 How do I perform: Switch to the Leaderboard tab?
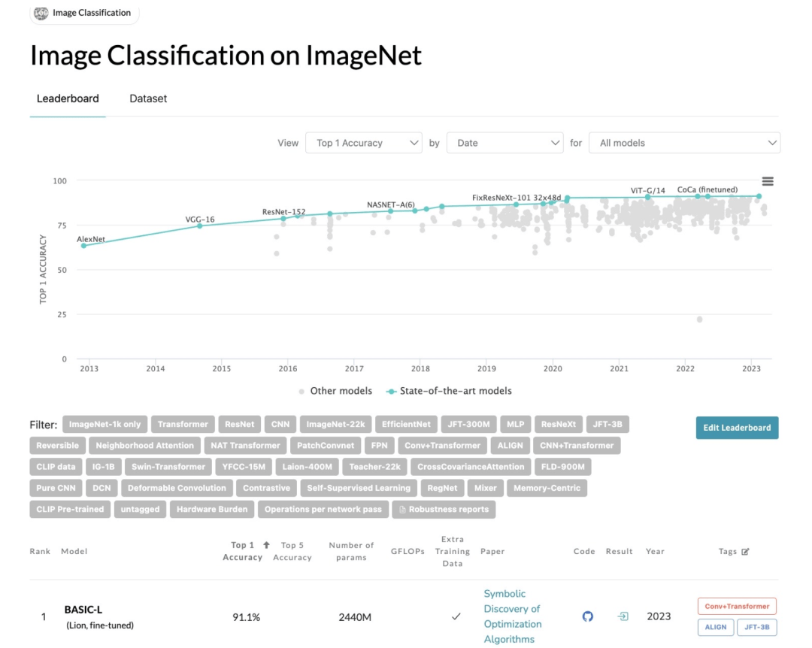tap(68, 98)
